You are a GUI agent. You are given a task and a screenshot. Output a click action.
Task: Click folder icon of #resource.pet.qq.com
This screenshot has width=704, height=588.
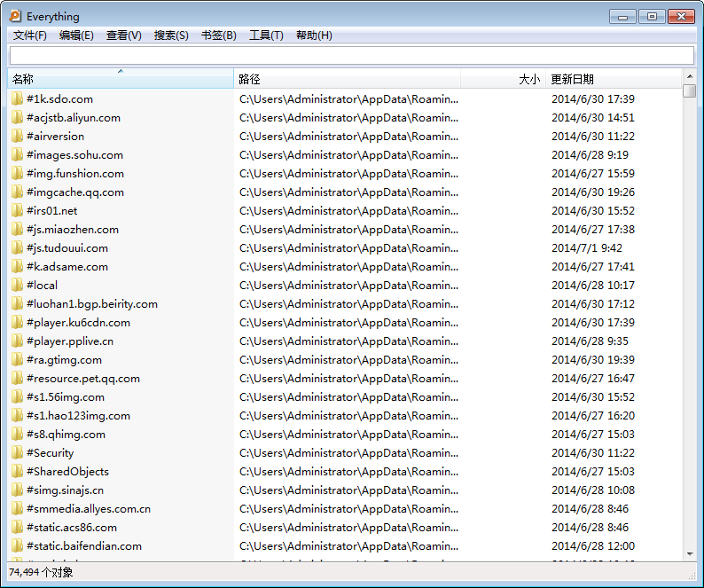17,379
